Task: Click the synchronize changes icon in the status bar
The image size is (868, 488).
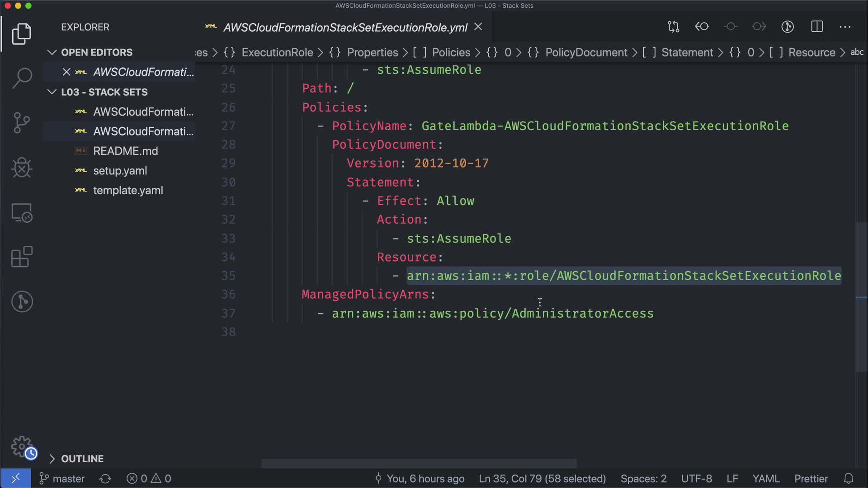Action: tap(105, 479)
